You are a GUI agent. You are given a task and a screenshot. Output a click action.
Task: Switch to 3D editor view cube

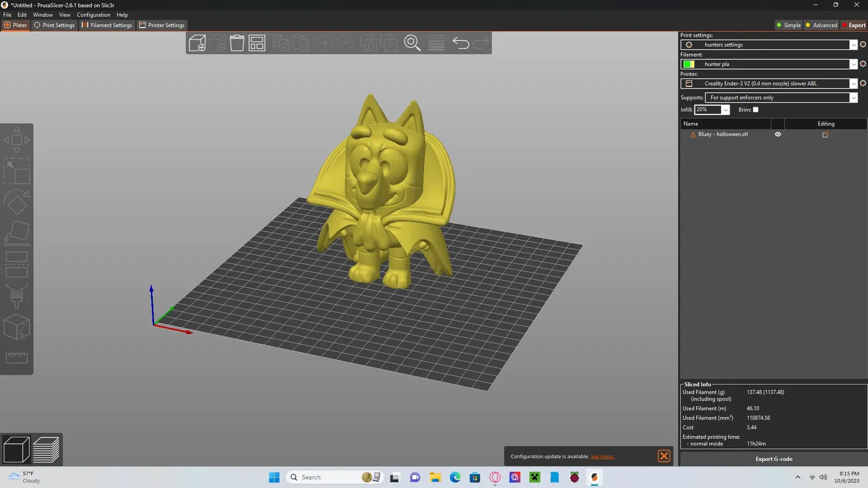point(16,450)
